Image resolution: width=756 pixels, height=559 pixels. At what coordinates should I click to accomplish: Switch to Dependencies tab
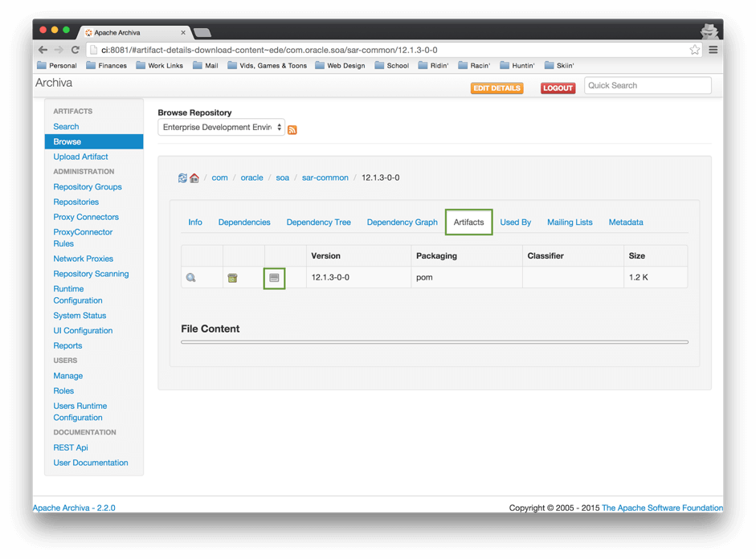point(244,222)
